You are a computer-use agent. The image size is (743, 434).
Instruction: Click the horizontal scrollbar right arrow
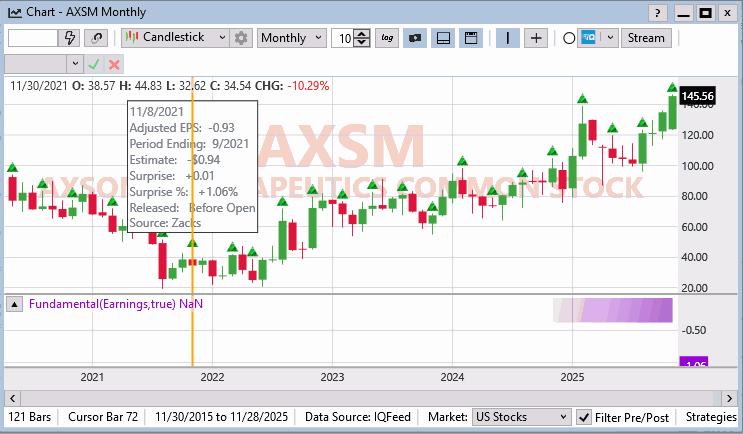730,398
